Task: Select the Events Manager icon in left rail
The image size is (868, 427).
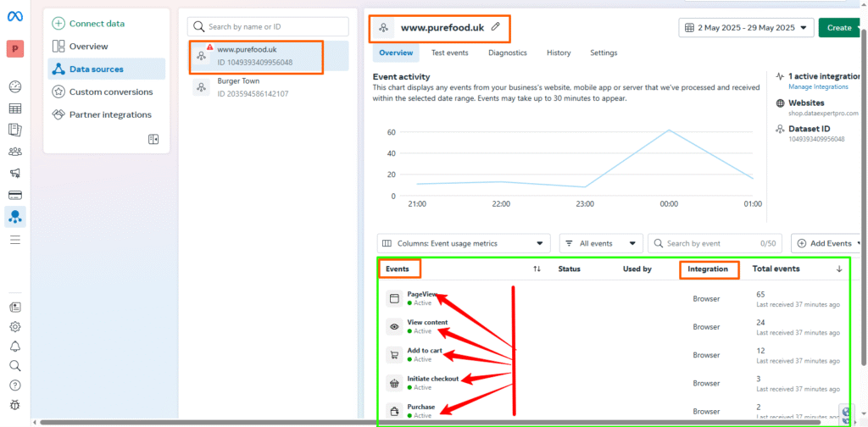Action: pos(15,217)
